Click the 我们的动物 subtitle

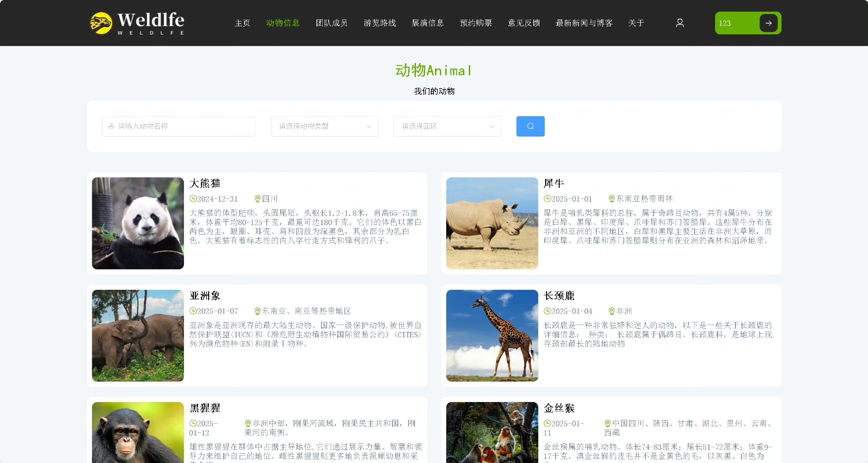tap(434, 91)
